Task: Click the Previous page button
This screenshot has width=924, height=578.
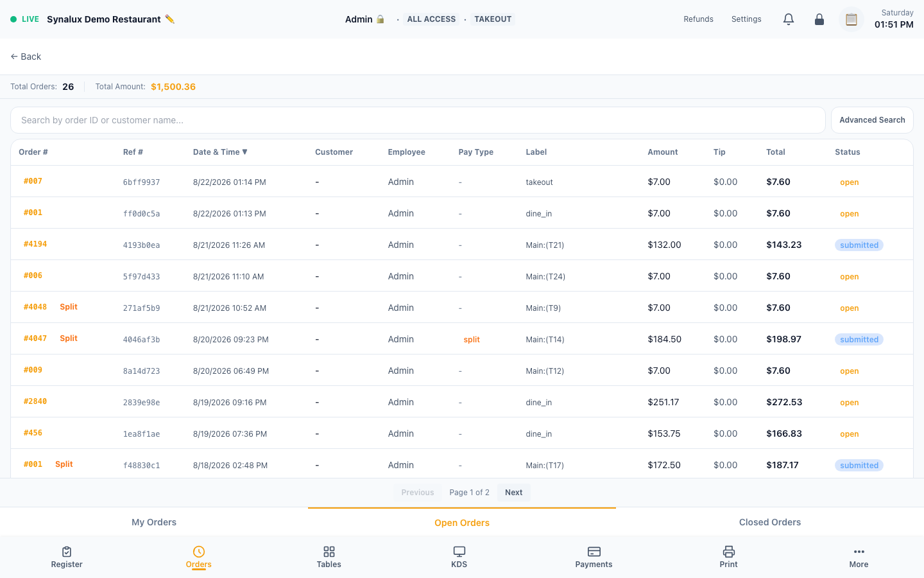Action: pos(418,493)
